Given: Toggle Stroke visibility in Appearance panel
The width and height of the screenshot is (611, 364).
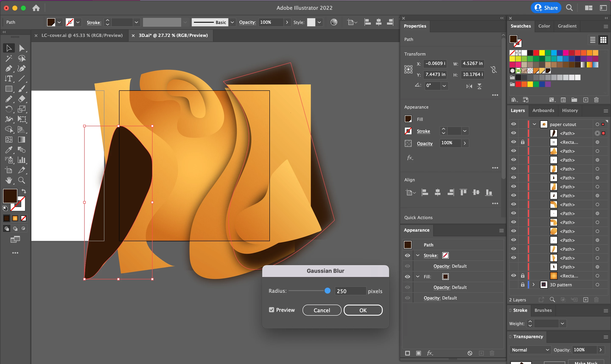Looking at the screenshot, I should point(407,255).
